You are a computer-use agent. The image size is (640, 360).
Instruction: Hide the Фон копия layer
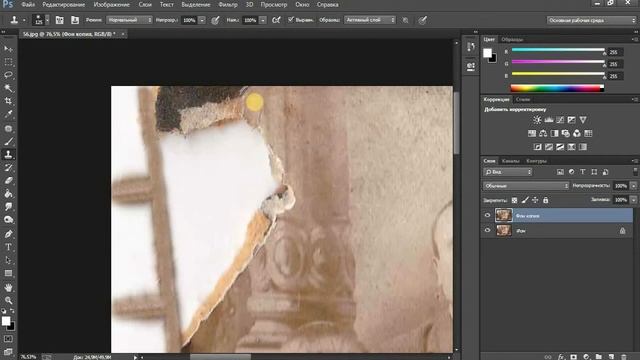pos(487,216)
